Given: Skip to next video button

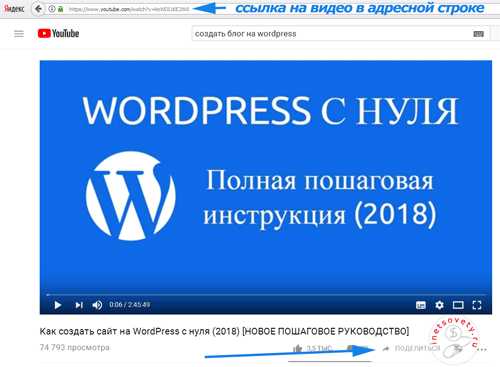Looking at the screenshot, I should coord(79,305).
